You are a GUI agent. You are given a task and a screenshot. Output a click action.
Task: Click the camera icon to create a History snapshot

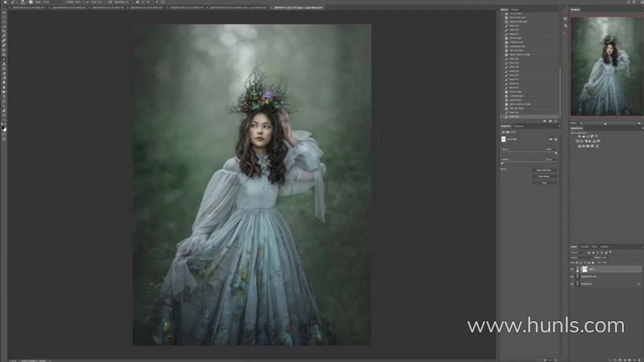pos(549,119)
